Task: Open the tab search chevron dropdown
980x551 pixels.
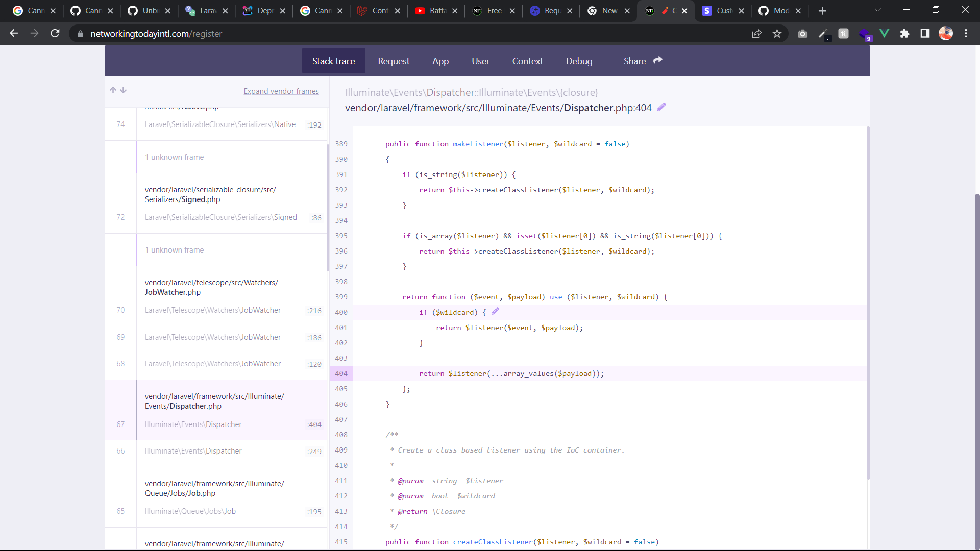Action: coord(878,9)
